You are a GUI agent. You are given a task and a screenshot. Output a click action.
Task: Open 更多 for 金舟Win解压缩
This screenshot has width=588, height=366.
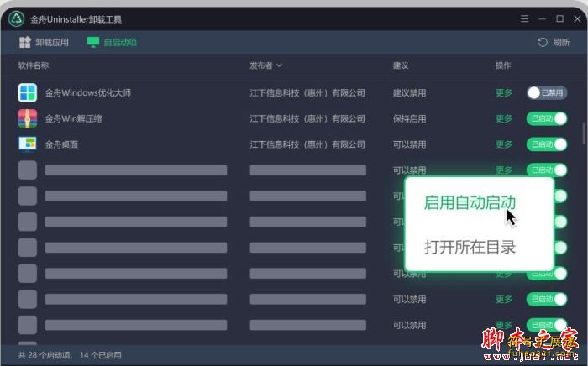pyautogui.click(x=504, y=118)
